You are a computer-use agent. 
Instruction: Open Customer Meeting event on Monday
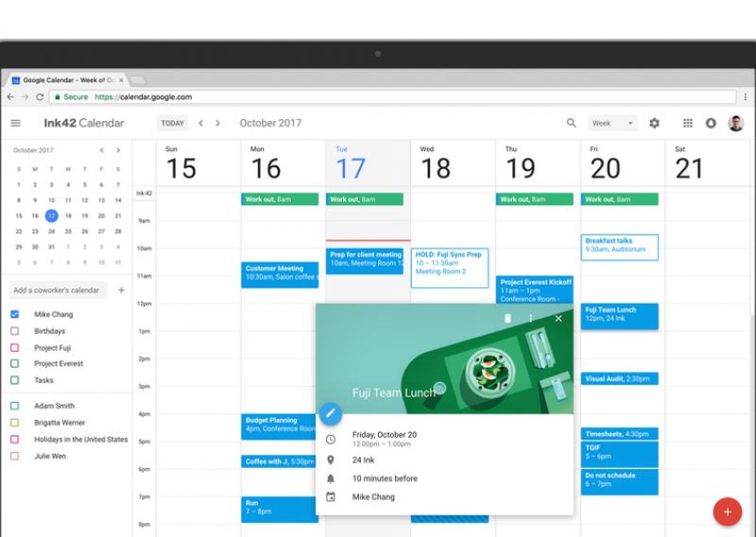pos(280,274)
